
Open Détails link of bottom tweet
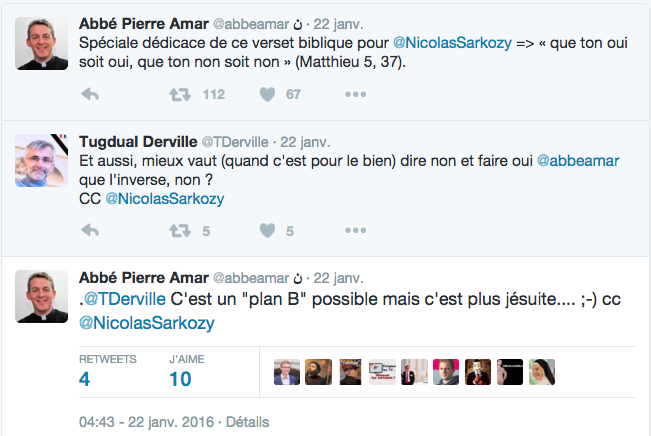click(247, 422)
